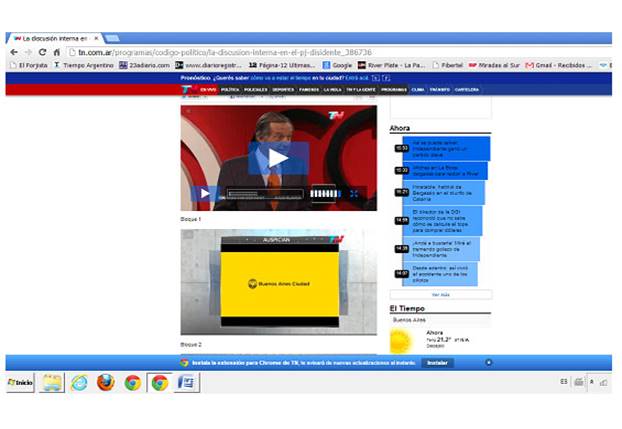The height and width of the screenshot is (429, 622).
Task: Select POLÍTICA in the TN navigation menu
Action: [229, 89]
